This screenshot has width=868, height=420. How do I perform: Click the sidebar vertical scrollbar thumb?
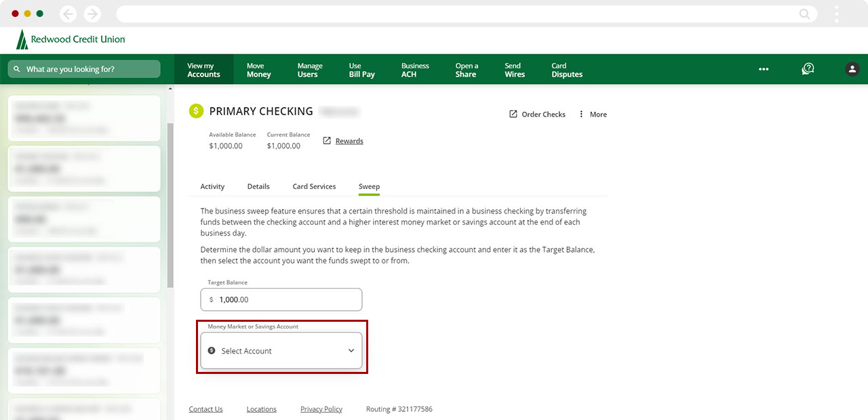(x=170, y=205)
